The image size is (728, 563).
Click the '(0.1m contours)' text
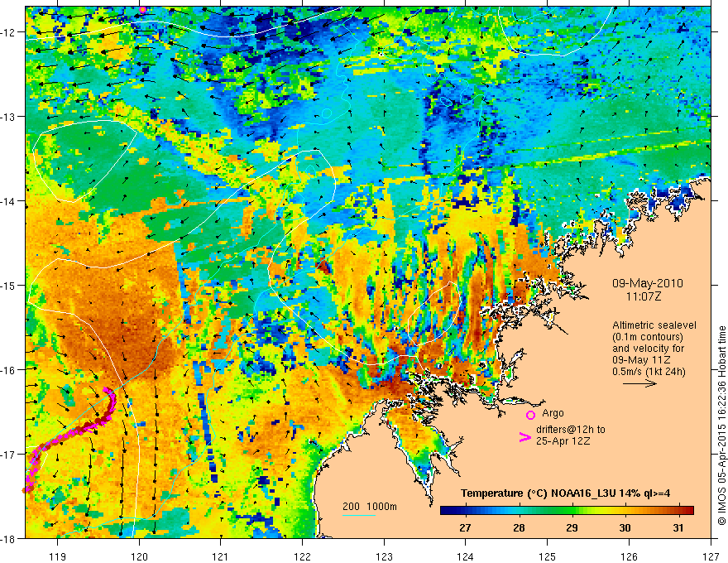(648, 337)
